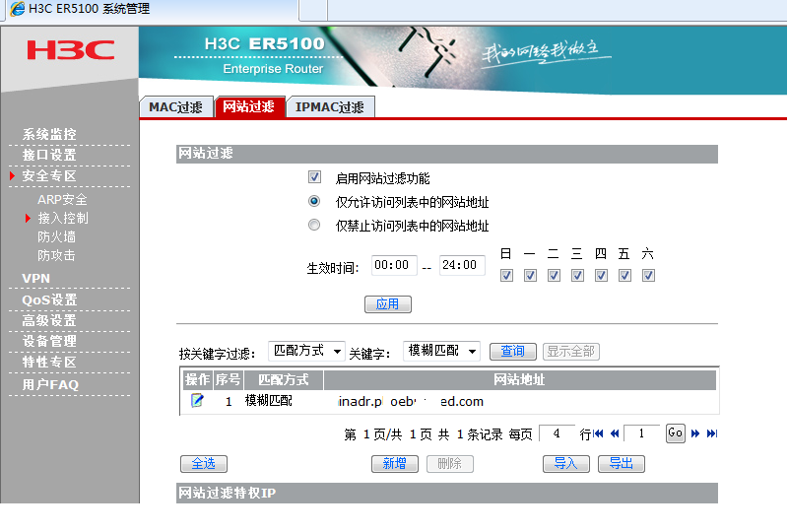
Task: Open ARP安全 in the sidebar
Action: [62, 200]
